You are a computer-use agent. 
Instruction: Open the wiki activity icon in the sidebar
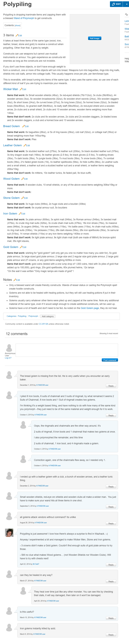click(126, 15)
